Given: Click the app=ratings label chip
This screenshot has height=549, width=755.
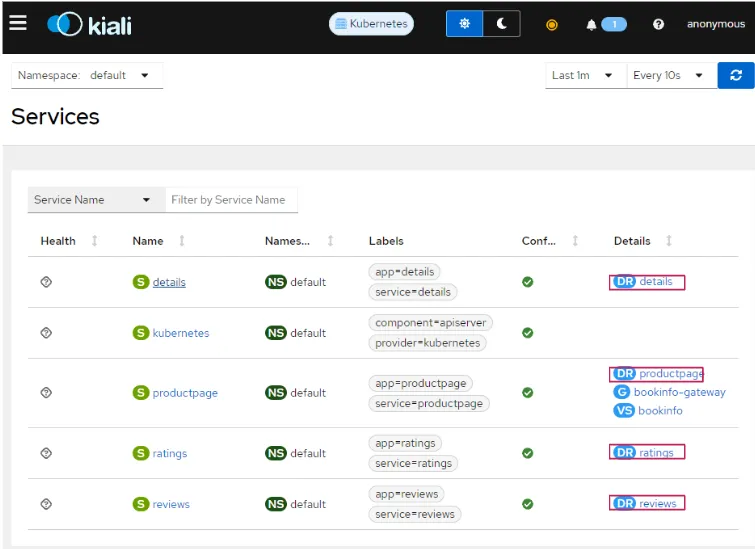Looking at the screenshot, I should pyautogui.click(x=405, y=443).
